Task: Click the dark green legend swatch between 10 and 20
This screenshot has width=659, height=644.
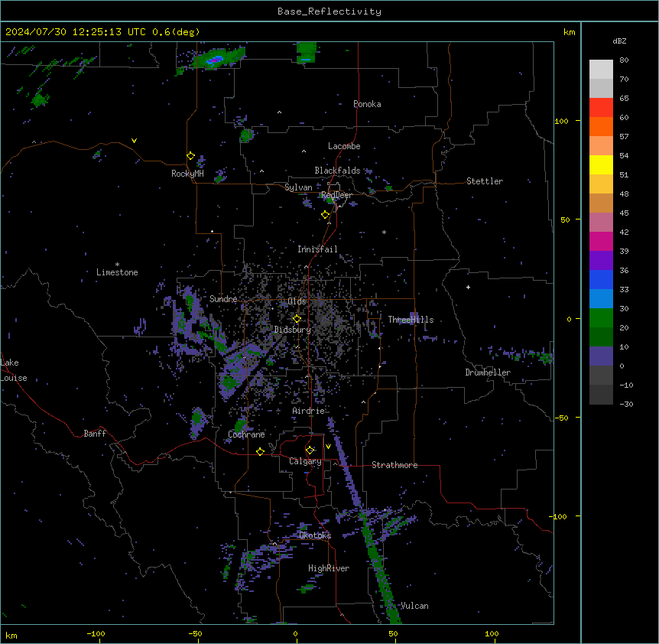Action: point(601,337)
